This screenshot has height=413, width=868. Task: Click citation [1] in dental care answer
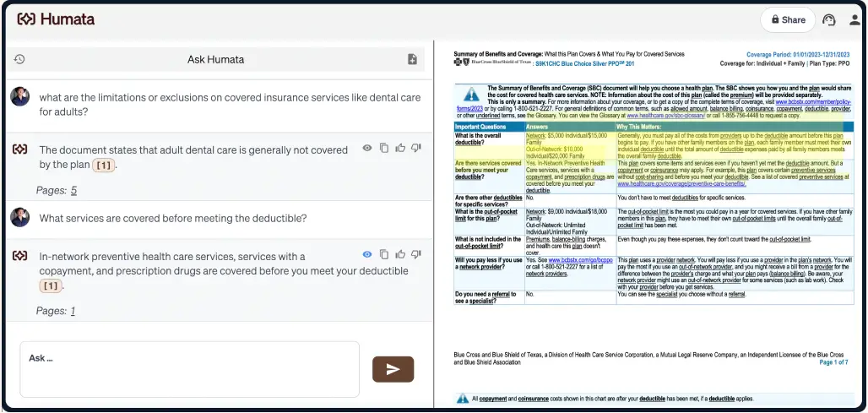click(x=103, y=166)
